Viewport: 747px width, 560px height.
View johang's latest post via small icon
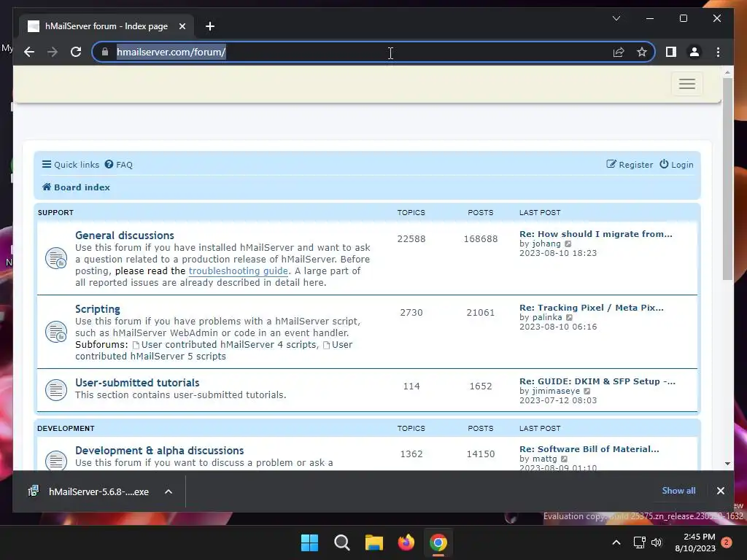tap(568, 244)
